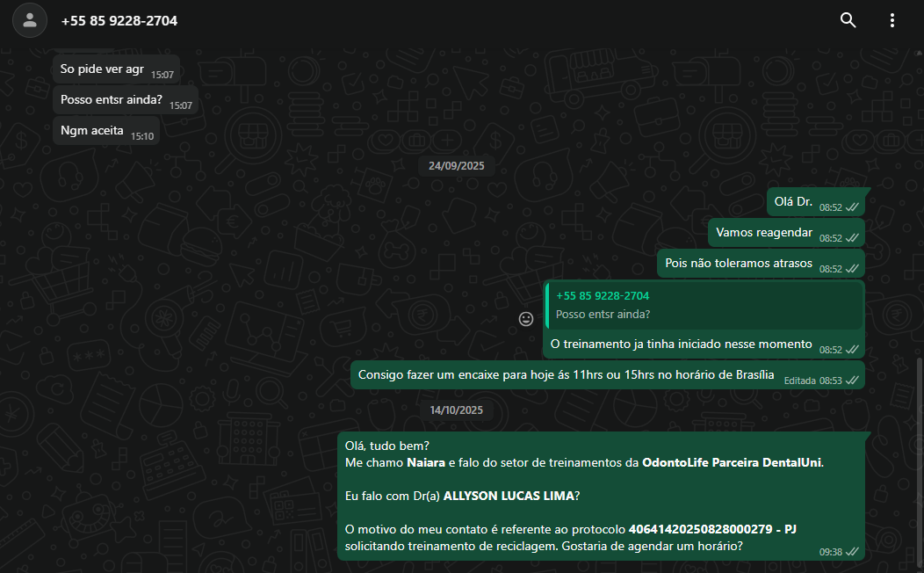Select received 'Posso entsr ainda?' 15:07 message
The width and height of the screenshot is (924, 573).
tap(126, 100)
